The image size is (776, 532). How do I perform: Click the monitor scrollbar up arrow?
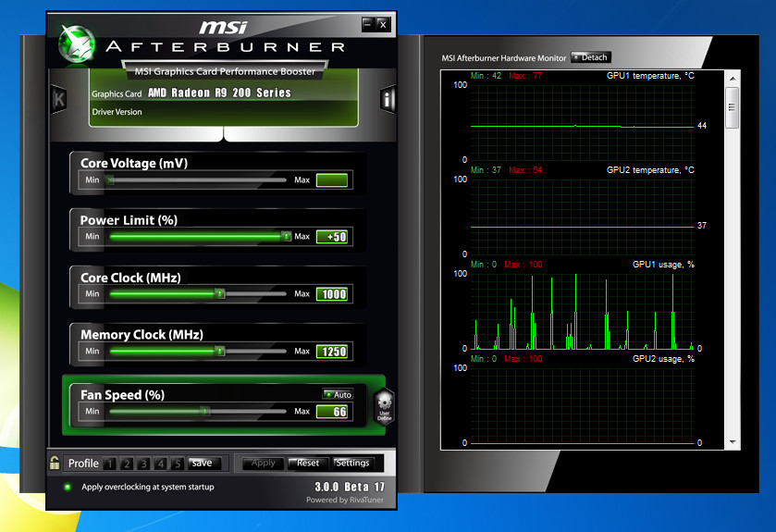733,79
